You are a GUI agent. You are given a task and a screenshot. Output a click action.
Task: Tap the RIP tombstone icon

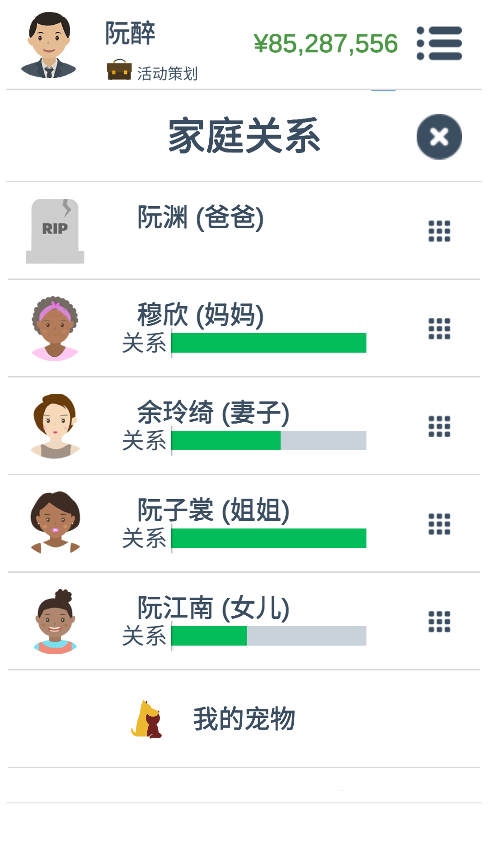(55, 231)
